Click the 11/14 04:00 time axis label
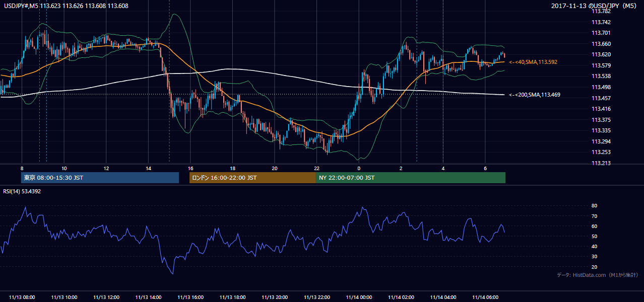The height and width of the screenshot is (302, 644). tap(443, 297)
